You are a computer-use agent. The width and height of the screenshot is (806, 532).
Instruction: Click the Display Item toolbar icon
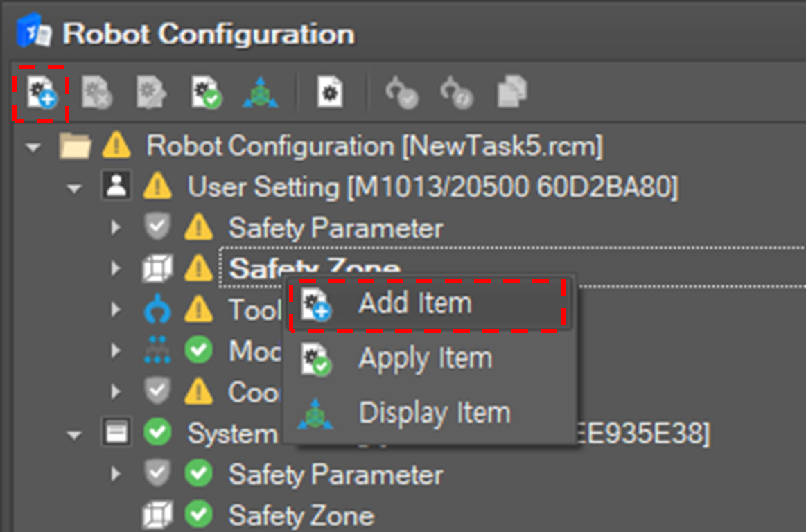point(261,93)
